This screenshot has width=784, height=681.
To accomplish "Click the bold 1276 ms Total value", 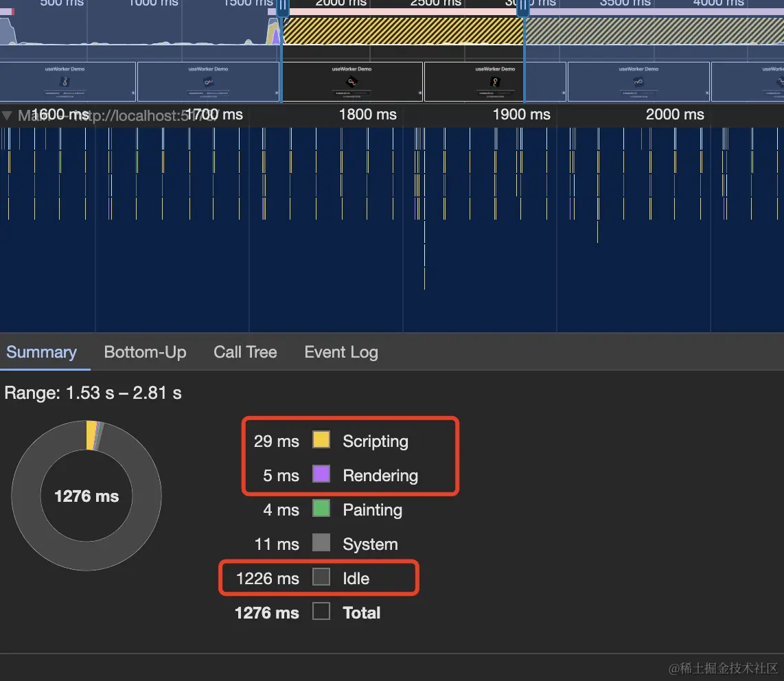I will 267,613.
